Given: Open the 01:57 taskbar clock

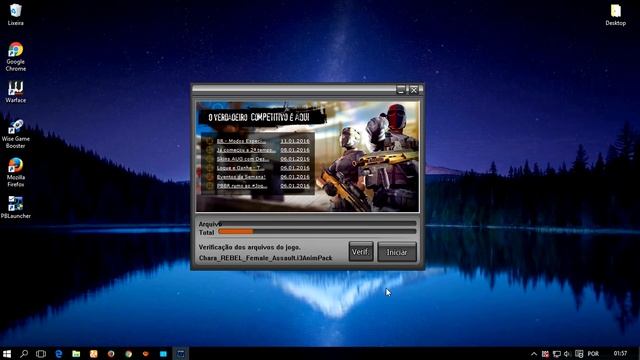Looking at the screenshot, I should tap(620, 353).
